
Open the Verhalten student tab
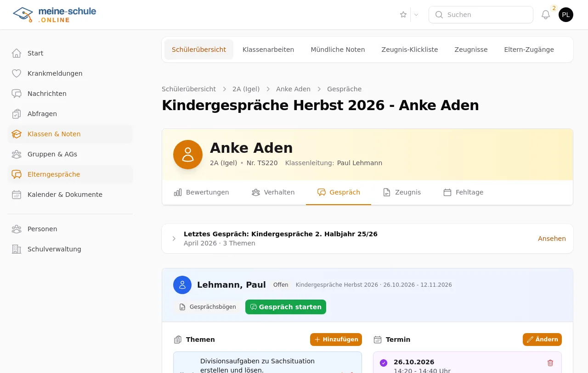[273, 192]
